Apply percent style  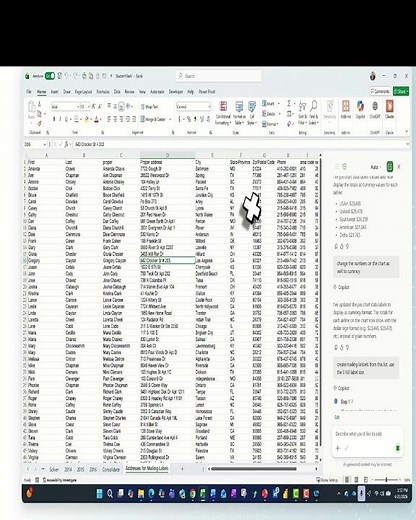(189, 119)
